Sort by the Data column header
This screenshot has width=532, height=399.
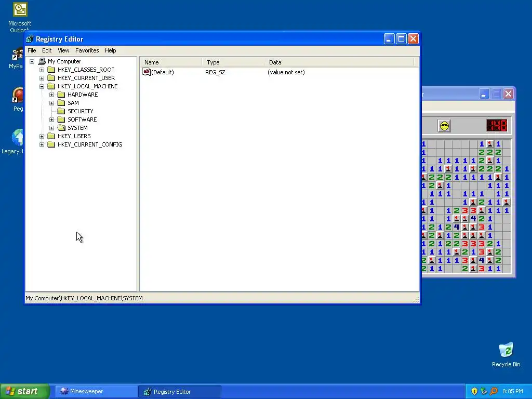coord(339,62)
